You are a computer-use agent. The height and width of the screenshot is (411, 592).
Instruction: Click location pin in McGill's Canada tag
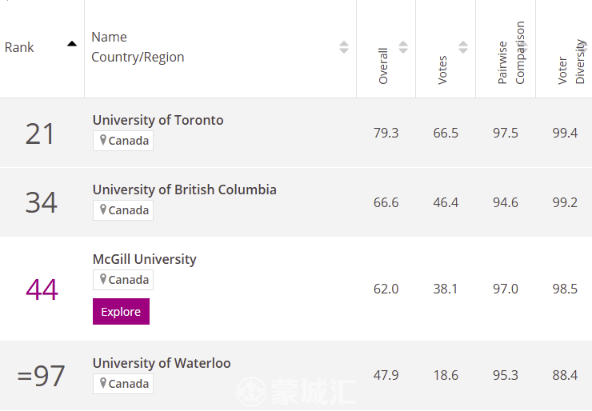[103, 280]
